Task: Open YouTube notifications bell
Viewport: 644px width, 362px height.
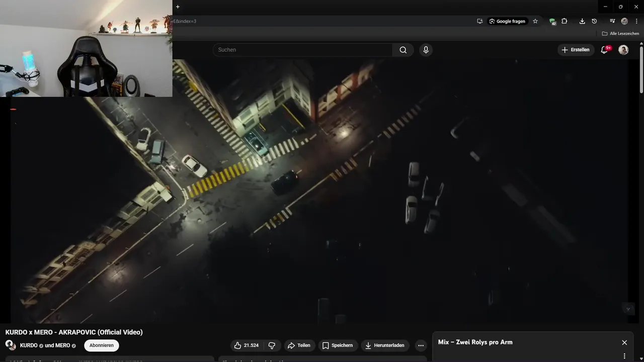Action: point(605,50)
